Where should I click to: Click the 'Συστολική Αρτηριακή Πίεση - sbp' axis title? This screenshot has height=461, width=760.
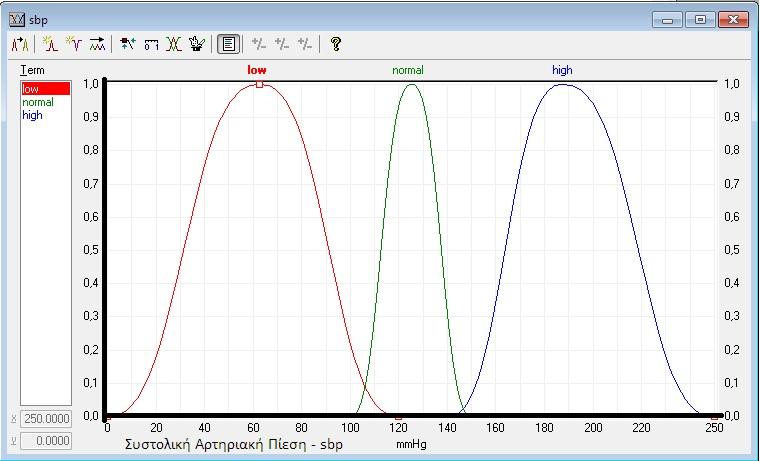(x=234, y=444)
